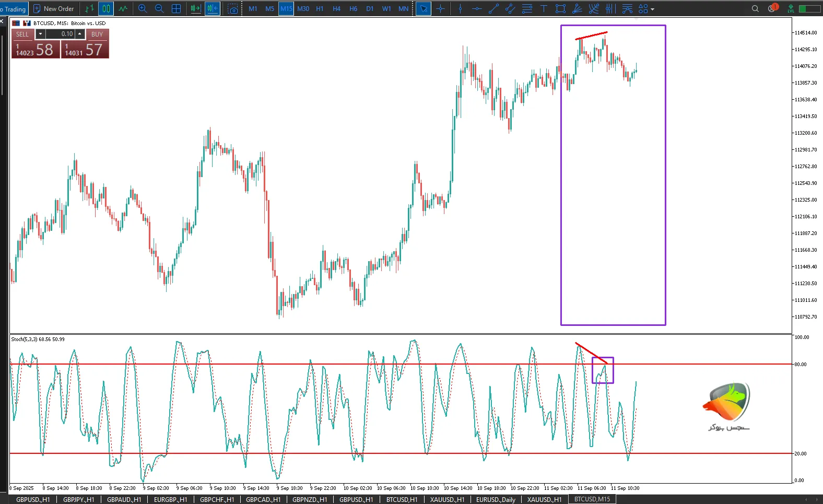
Task: Select the text label tool
Action: click(544, 9)
